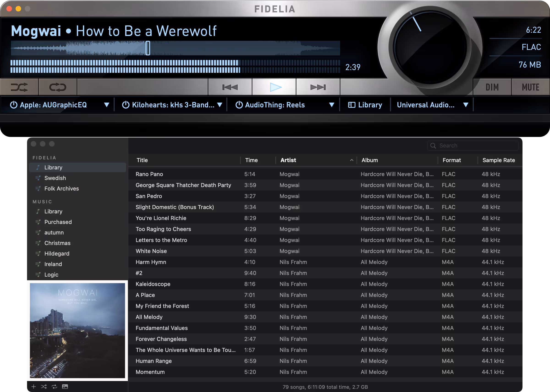Image resolution: width=550 pixels, height=392 pixels.
Task: Sort by the Sample Rate column header
Action: [498, 160]
